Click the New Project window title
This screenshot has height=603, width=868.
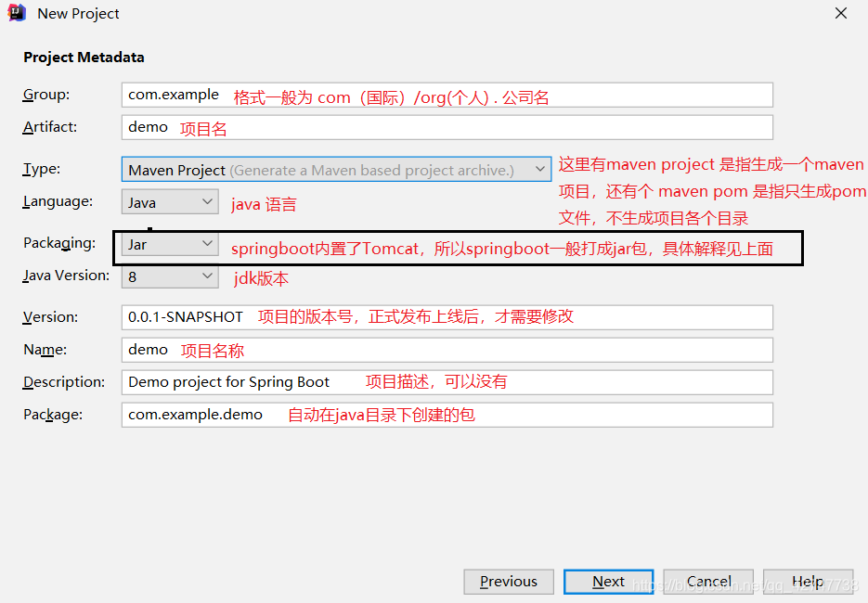point(78,13)
